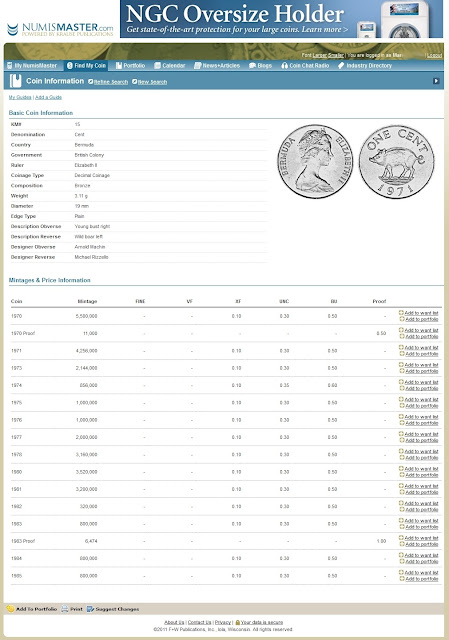Click the arrow icon in the Coin Information bar
This screenshot has height=640, width=449.
436,81
